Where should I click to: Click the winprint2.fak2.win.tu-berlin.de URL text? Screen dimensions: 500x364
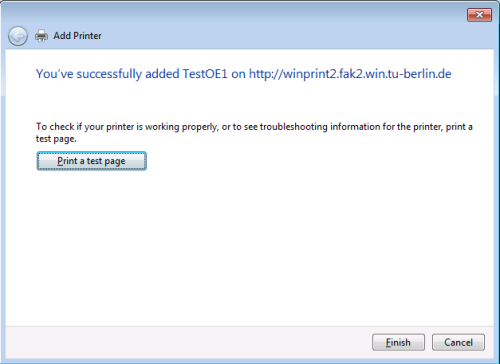pyautogui.click(x=350, y=74)
